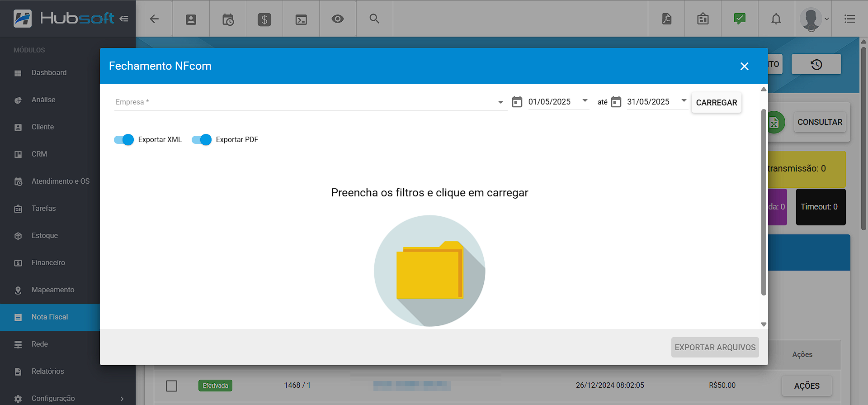Open the notifications bell
This screenshot has width=868, height=405.
click(776, 19)
